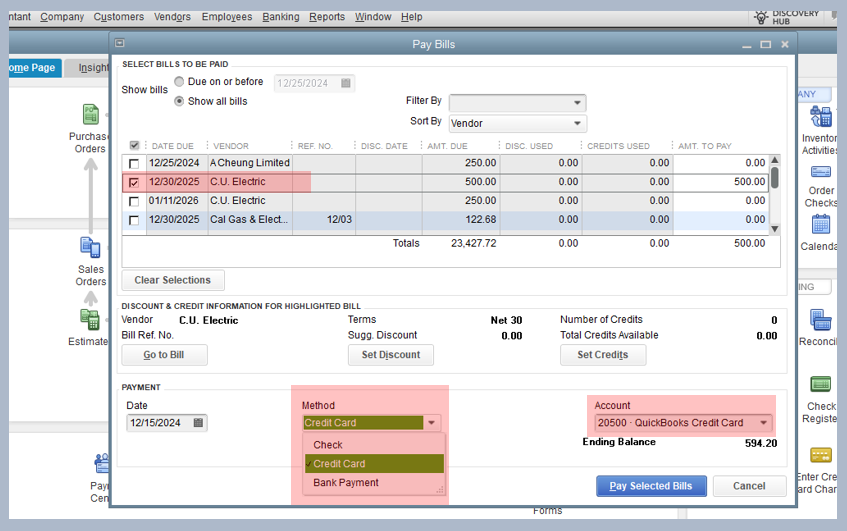This screenshot has height=531, width=847.
Task: Click the REF. NO. column header
Action: tap(315, 146)
